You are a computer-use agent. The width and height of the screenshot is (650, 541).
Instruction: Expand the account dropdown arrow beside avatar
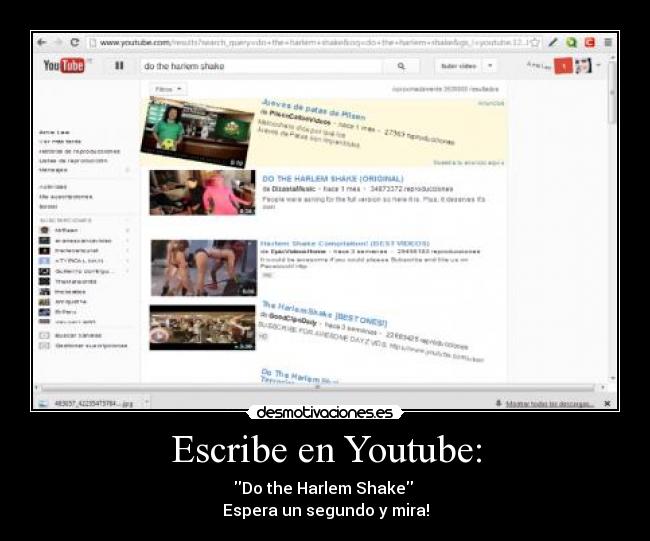(598, 65)
